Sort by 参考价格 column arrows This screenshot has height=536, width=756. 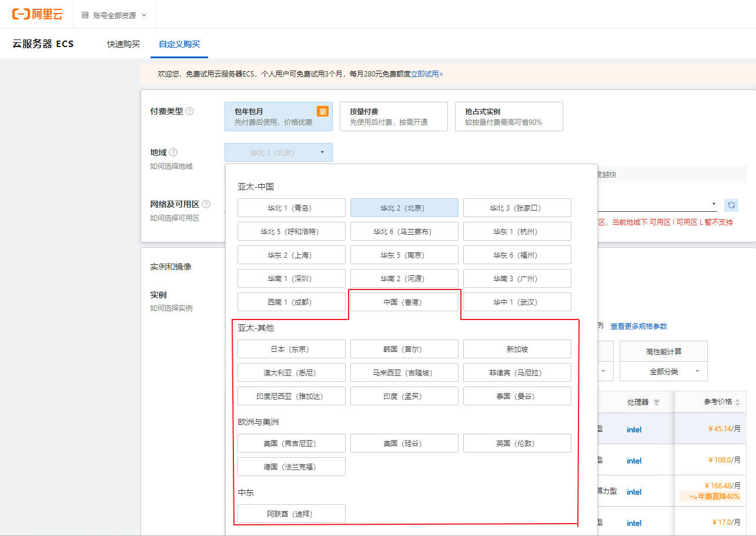coord(737,402)
